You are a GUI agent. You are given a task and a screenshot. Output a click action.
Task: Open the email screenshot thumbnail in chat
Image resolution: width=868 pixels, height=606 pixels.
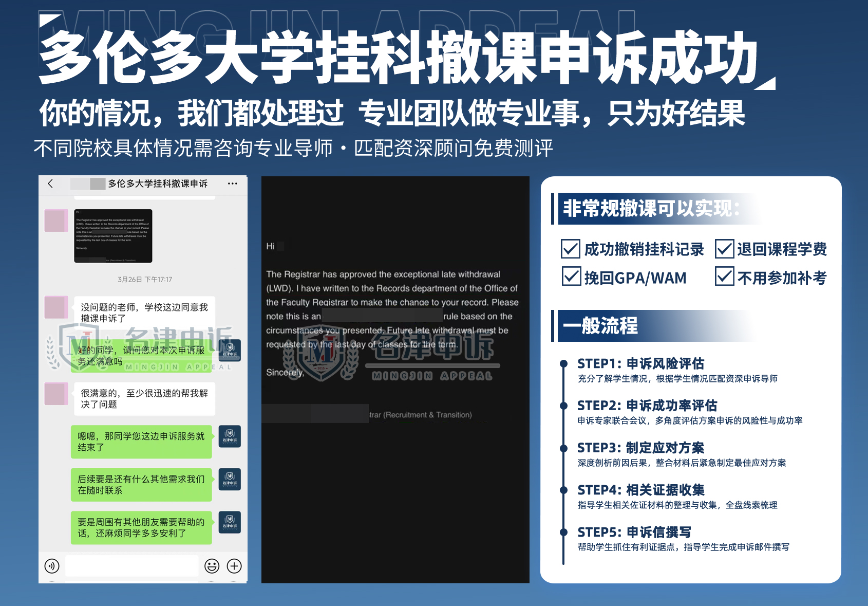click(113, 236)
